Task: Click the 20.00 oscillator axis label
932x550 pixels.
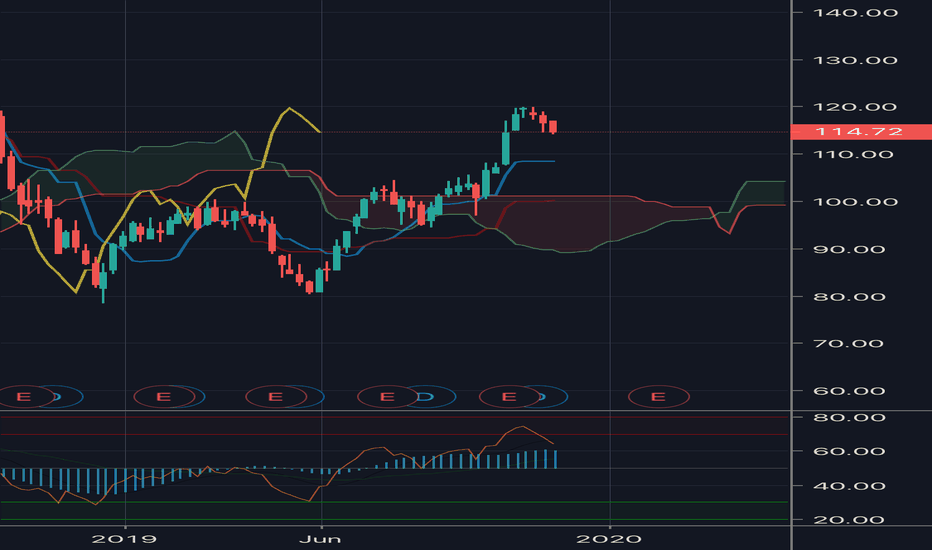Action: coord(849,520)
